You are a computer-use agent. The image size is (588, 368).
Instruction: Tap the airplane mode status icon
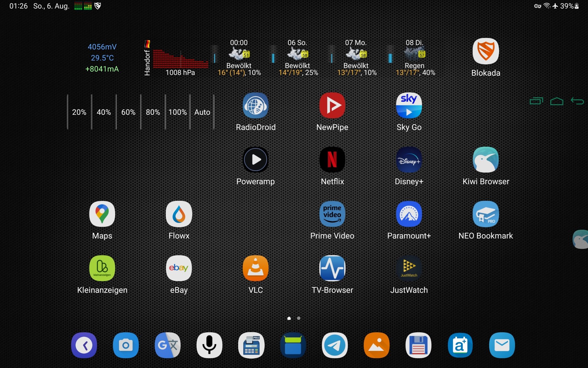coord(555,6)
